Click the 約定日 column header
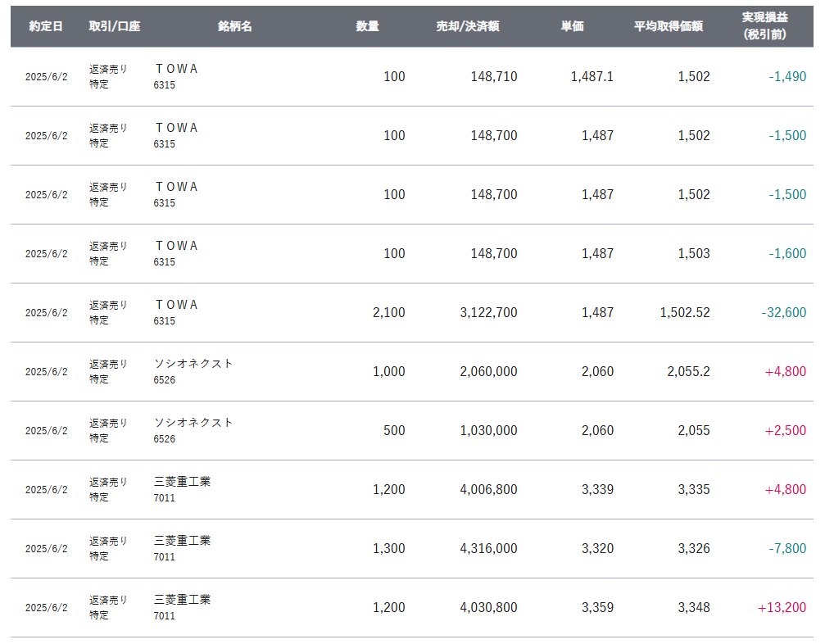Image resolution: width=825 pixels, height=644 pixels. coord(46,25)
